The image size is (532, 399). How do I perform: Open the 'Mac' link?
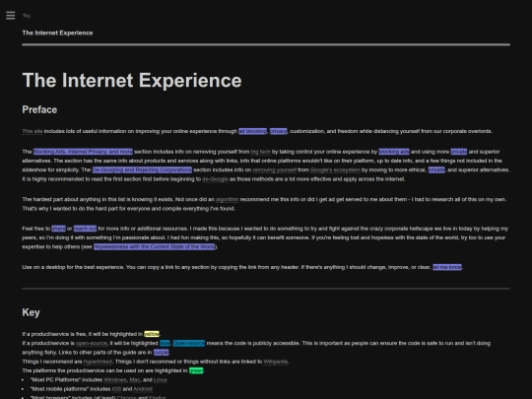tap(135, 380)
